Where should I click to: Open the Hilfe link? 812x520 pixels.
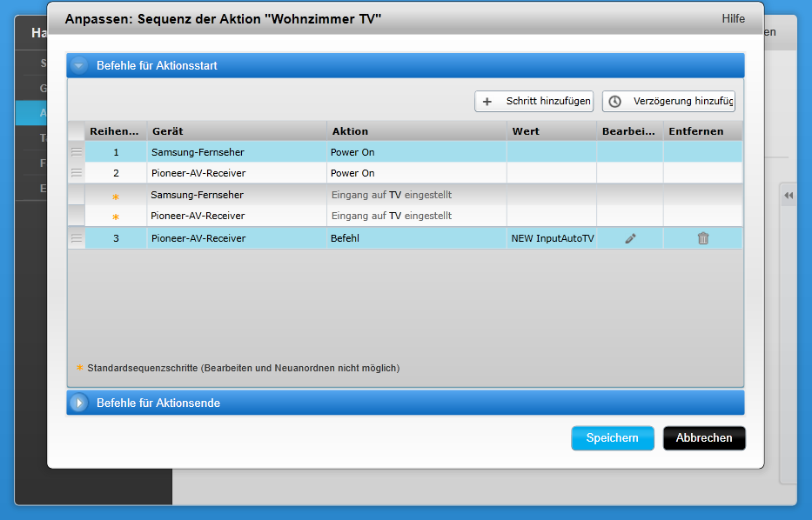point(733,19)
